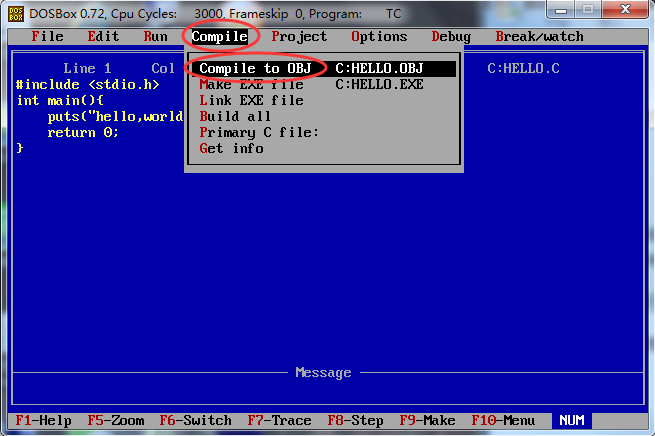Open the Options menu
This screenshot has width=655, height=436.
[379, 37]
